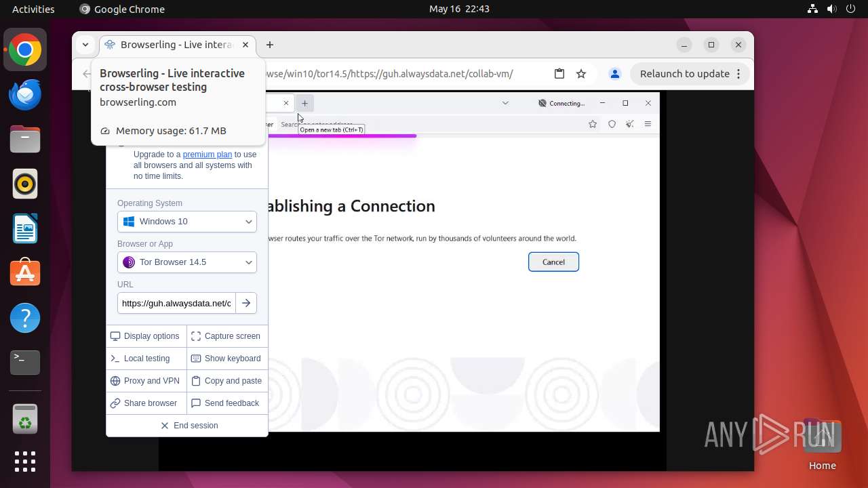Open Local testing
Screen dimensions: 868x488
point(146,359)
